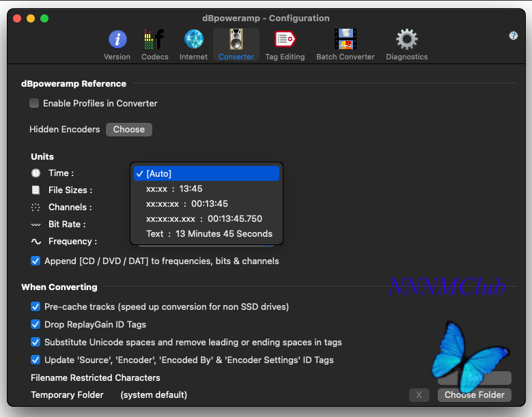The width and height of the screenshot is (532, 417).
Task: Click the Channels : label
Action: pos(70,207)
